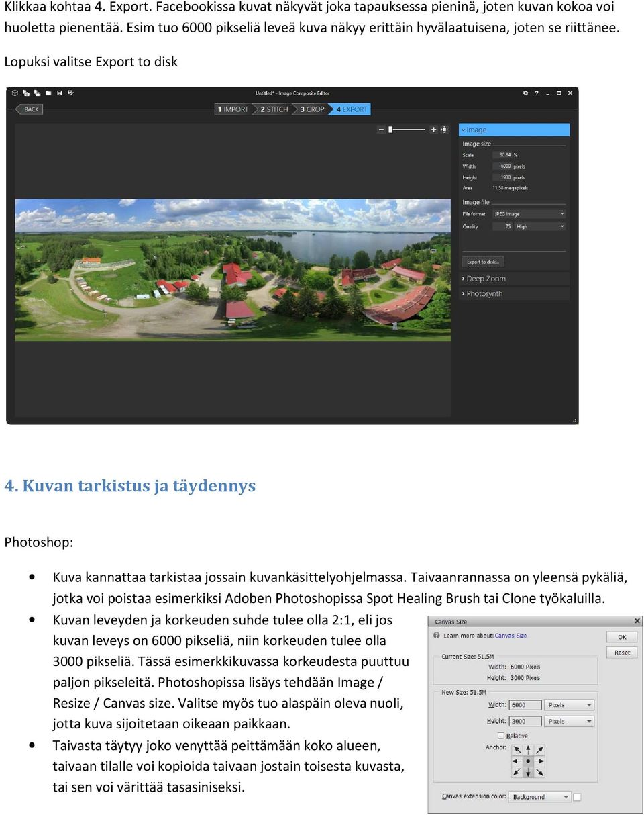The height and width of the screenshot is (815, 644).
Task: Click the Canvas Size Width 6000 field
Action: pos(525,705)
